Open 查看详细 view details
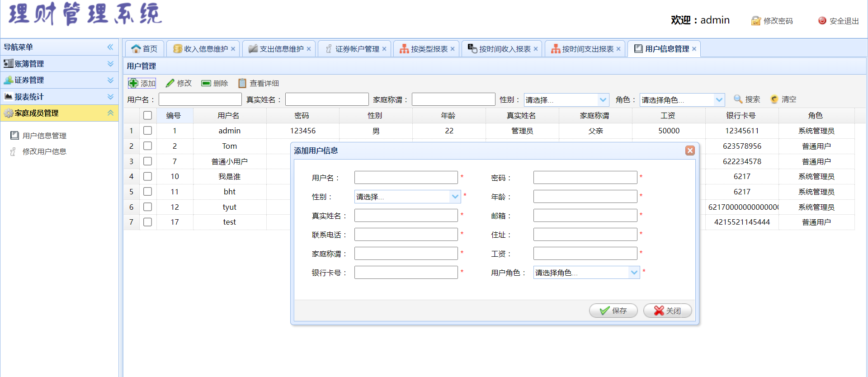 pos(259,83)
